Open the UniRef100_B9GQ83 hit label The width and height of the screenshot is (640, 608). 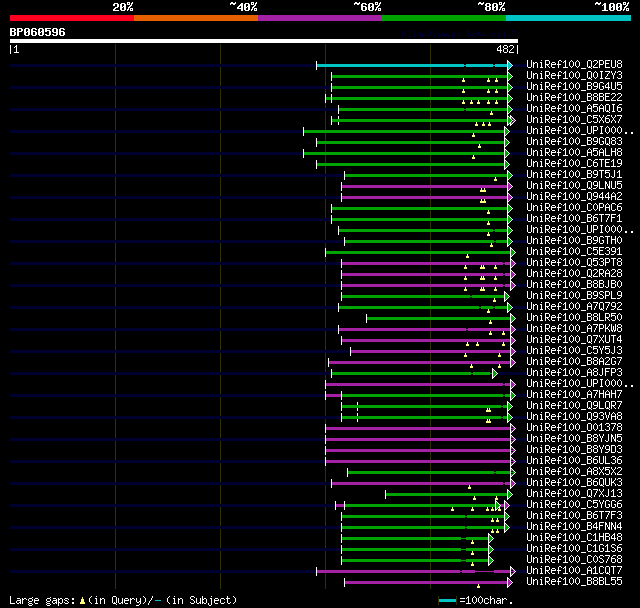574,142
